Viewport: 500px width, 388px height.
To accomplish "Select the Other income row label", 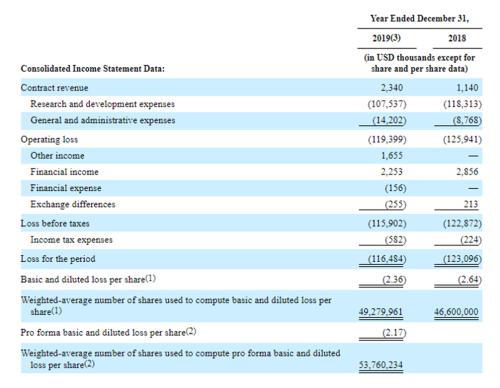I will tap(57, 156).
